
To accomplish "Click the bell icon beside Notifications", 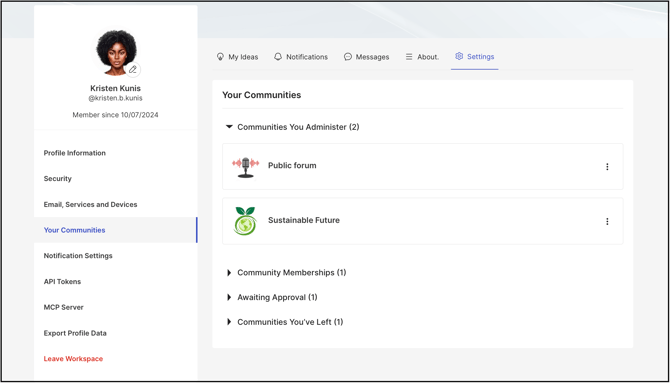I will (278, 56).
